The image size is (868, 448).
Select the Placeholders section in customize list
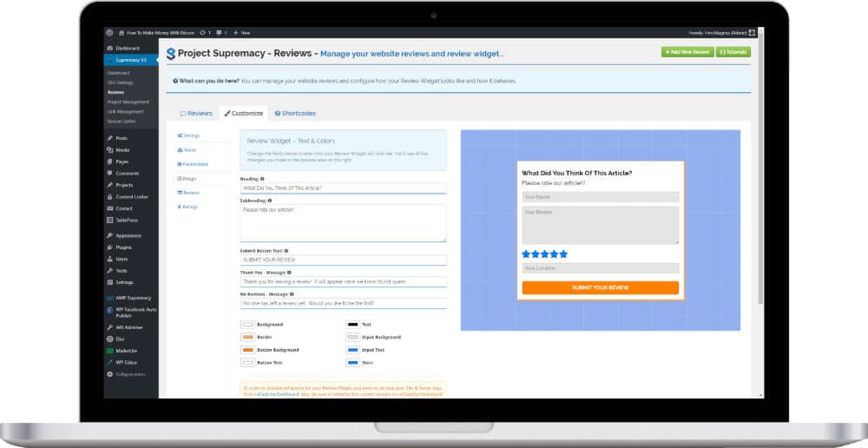193,164
